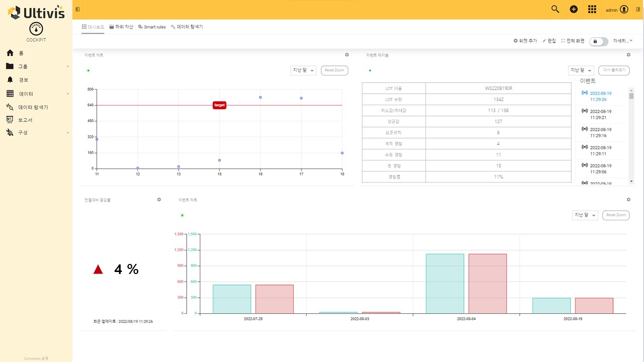
Task: Click the scatter data point at x-axis 16
Action: click(x=260, y=97)
